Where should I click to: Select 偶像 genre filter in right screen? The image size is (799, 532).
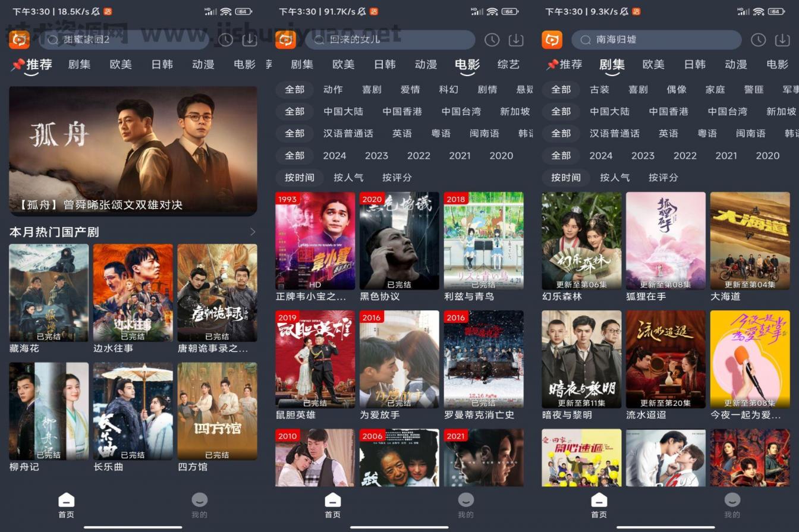(x=677, y=89)
